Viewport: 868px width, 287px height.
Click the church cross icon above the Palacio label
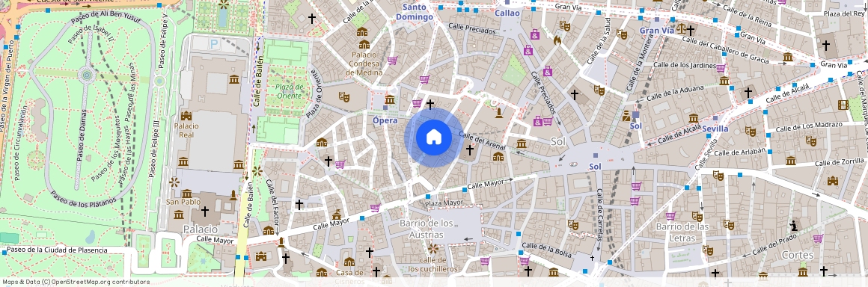click(205, 212)
